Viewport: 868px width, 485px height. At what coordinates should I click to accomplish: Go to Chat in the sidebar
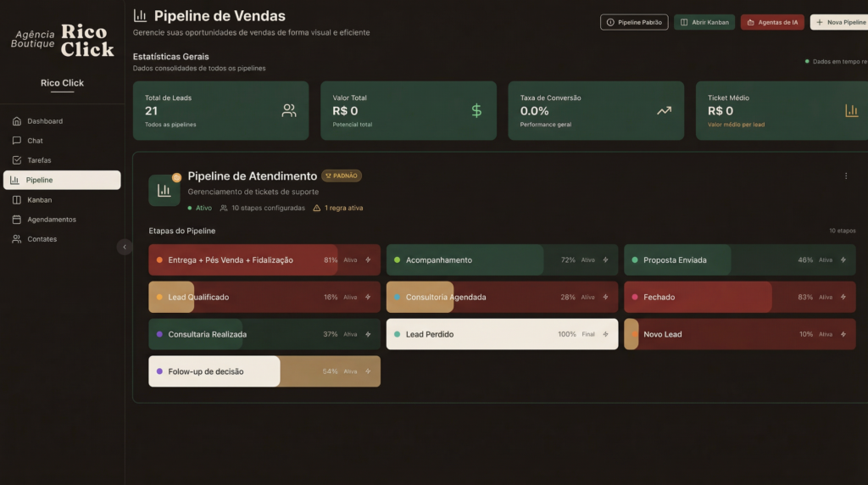pos(34,141)
